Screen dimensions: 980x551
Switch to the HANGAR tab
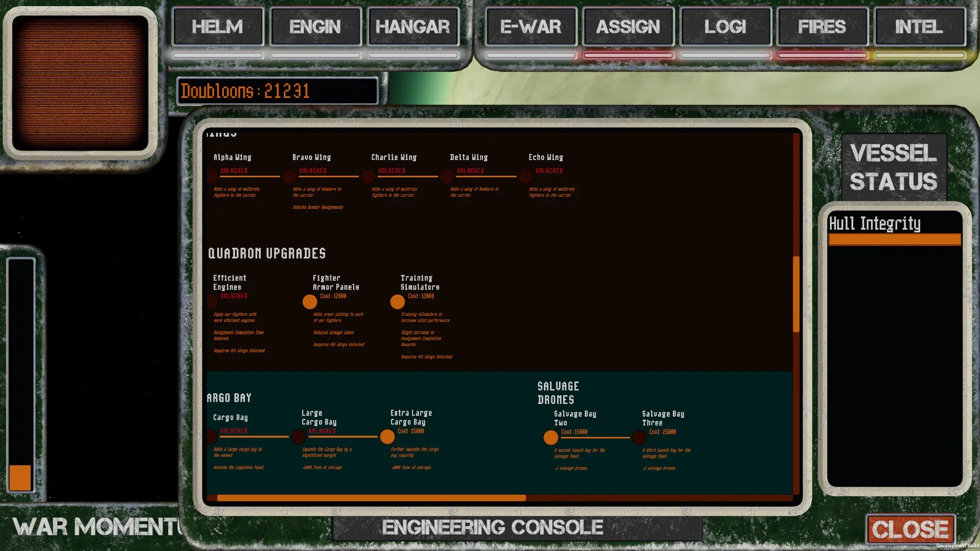pyautogui.click(x=412, y=27)
